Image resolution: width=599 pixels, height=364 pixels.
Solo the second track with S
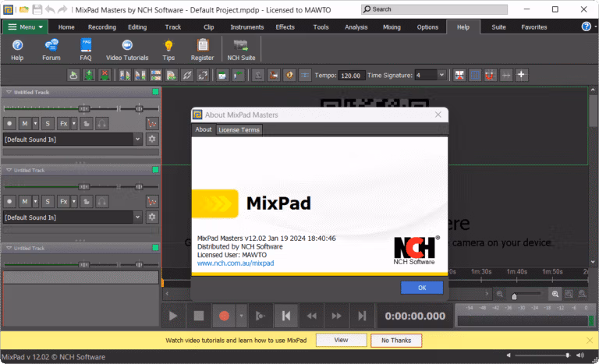(x=48, y=201)
